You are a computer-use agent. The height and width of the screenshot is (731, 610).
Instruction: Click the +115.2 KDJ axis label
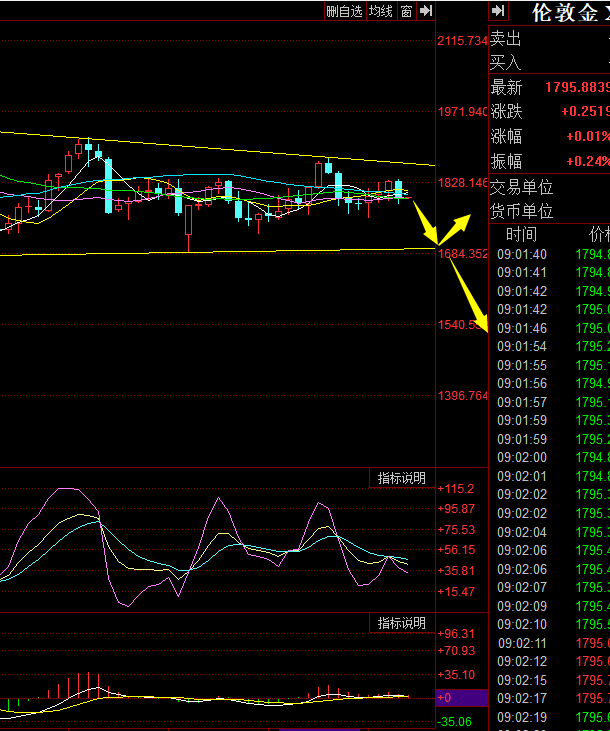pos(456,489)
